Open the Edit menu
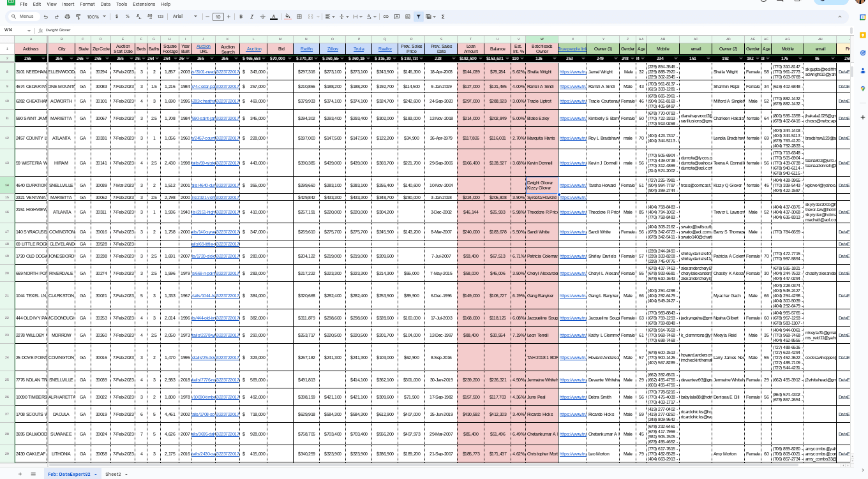This screenshot has height=479, width=868. (x=37, y=4)
